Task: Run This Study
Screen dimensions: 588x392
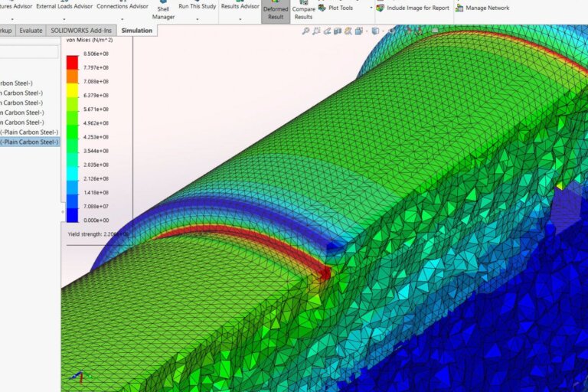Action: pyautogui.click(x=198, y=6)
